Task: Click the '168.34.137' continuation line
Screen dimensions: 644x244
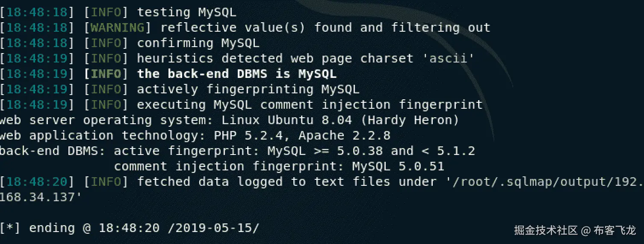Action: pos(40,197)
